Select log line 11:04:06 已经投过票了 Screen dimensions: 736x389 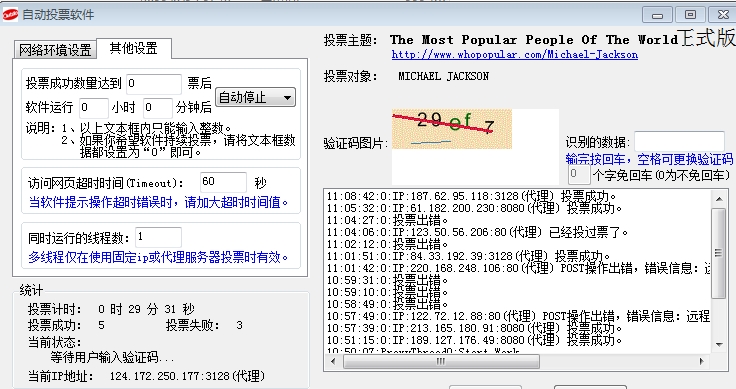(x=477, y=232)
